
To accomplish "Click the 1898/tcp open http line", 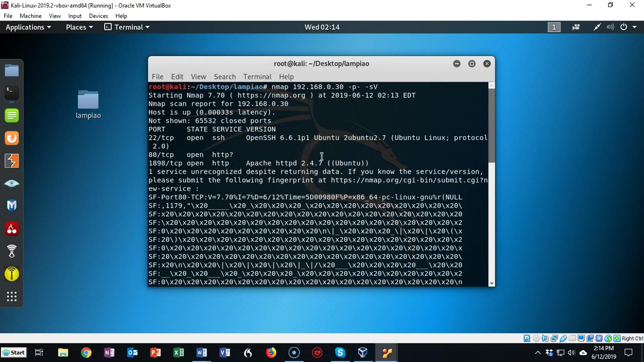I will click(259, 163).
